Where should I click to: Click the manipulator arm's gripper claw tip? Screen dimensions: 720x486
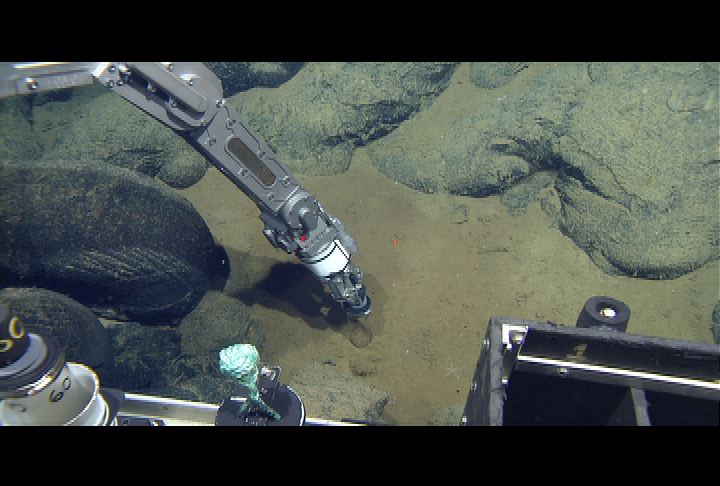click(357, 303)
